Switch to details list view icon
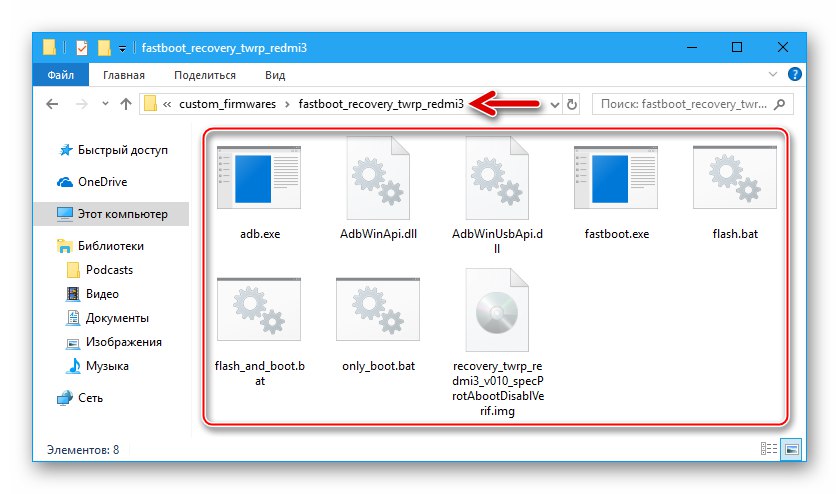 click(769, 449)
